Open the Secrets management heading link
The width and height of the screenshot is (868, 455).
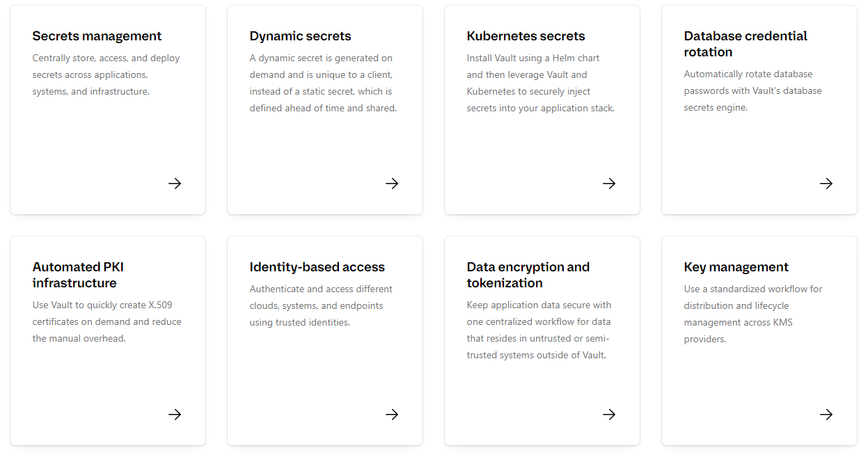pyautogui.click(x=97, y=36)
